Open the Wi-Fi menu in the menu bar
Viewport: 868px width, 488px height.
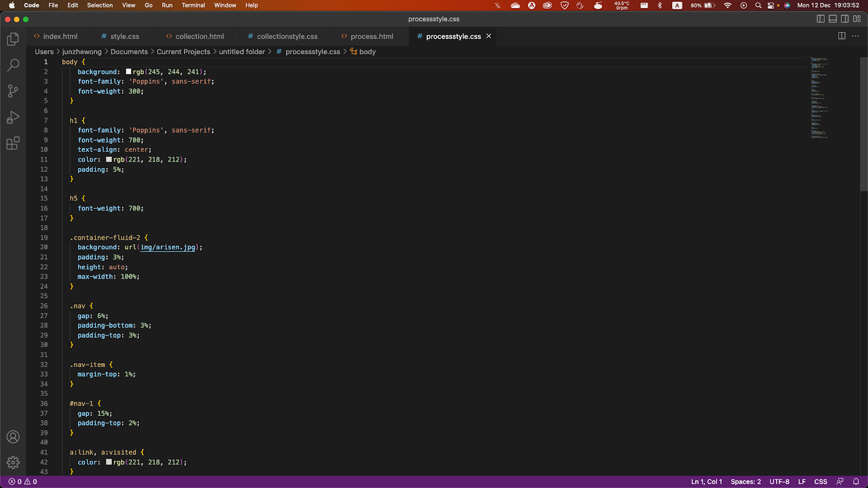click(727, 5)
